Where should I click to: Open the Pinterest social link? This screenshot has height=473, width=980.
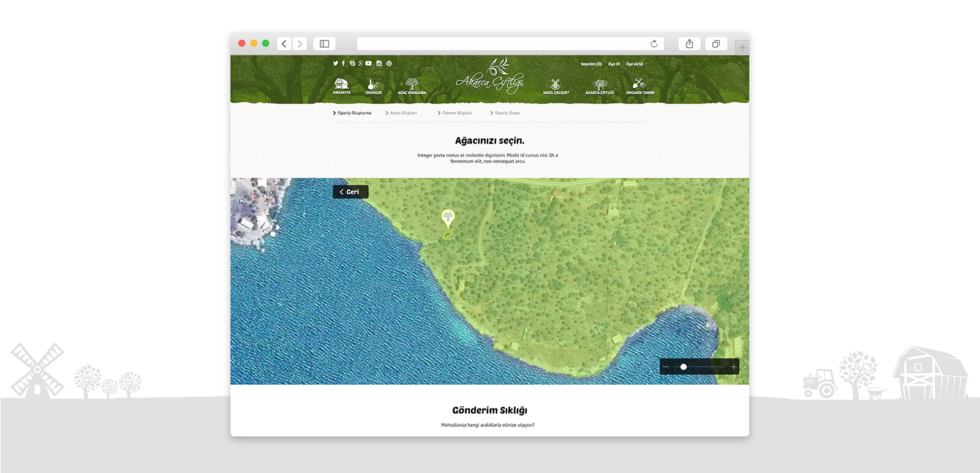point(389,63)
